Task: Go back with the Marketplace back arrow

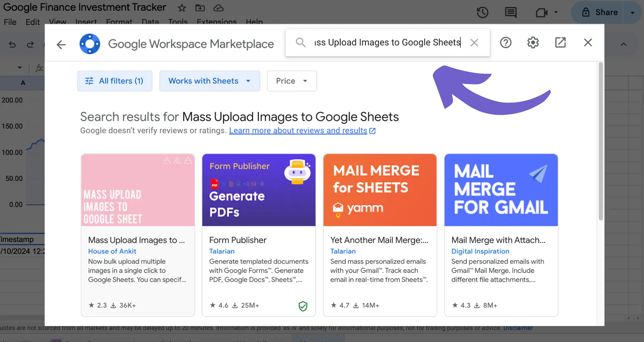Action: 61,44
